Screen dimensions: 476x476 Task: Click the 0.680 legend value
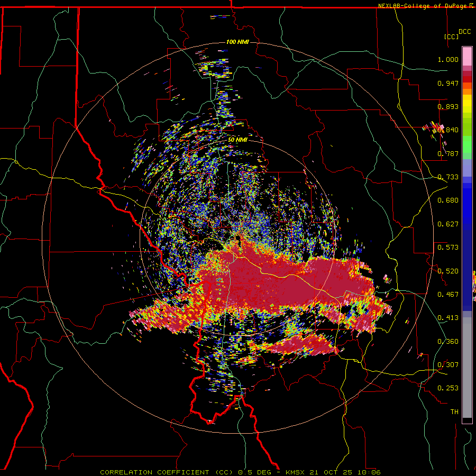click(448, 200)
